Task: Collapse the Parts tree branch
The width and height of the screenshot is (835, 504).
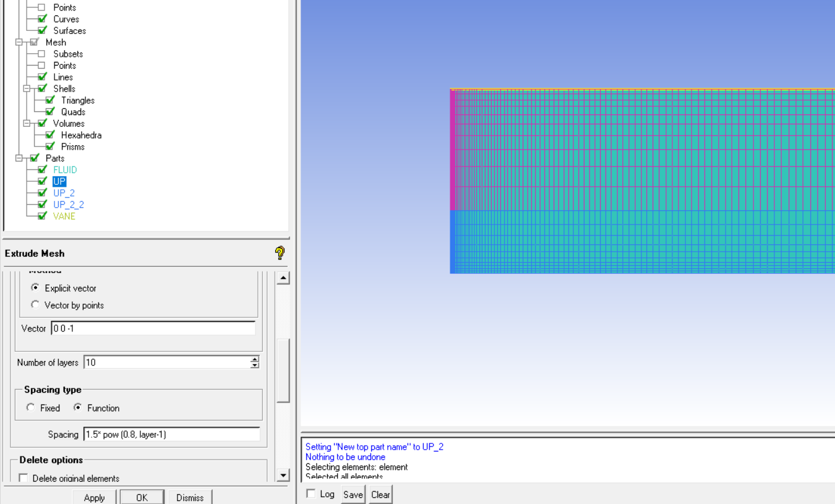Action: coord(19,158)
